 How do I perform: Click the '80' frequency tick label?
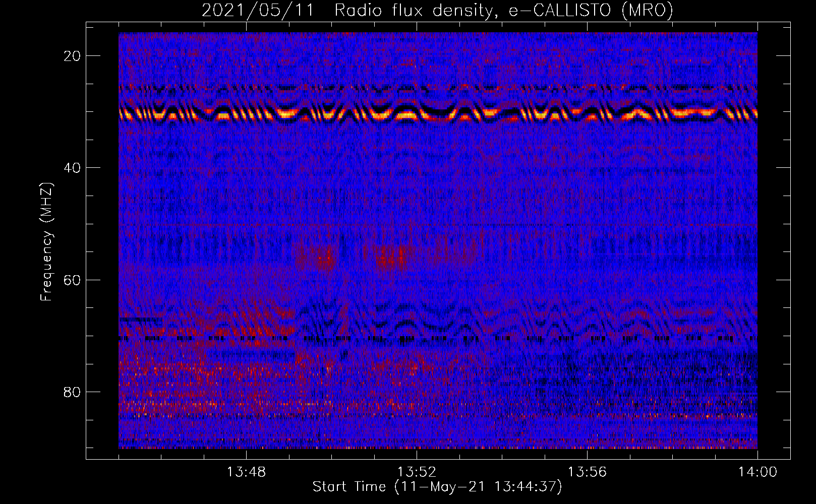(x=73, y=392)
